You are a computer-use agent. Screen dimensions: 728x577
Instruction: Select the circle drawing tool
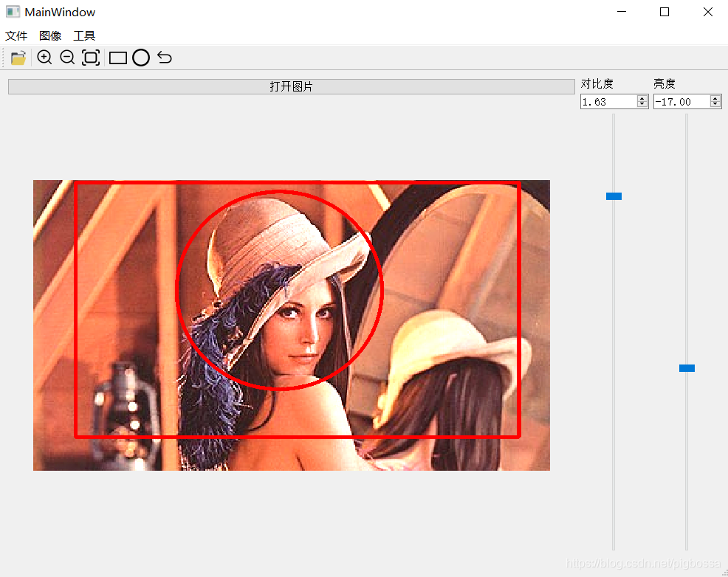(141, 58)
